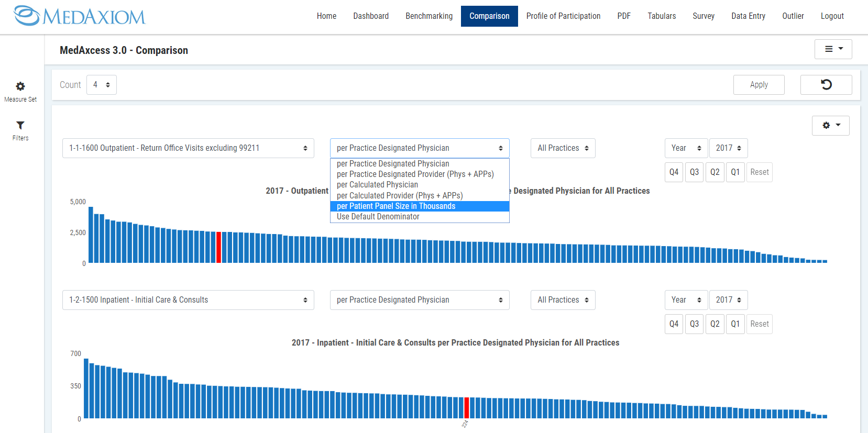The image size is (868, 433).
Task: Go to the Benchmarking tab
Action: coord(428,16)
